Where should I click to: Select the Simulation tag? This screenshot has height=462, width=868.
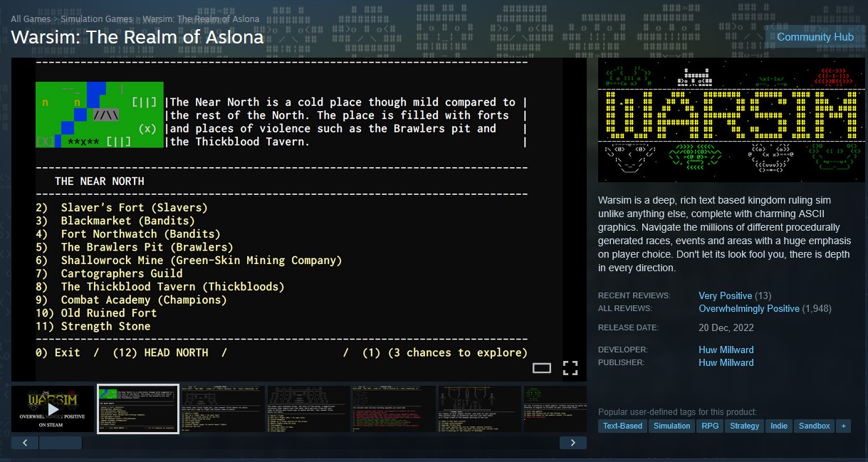click(x=672, y=426)
